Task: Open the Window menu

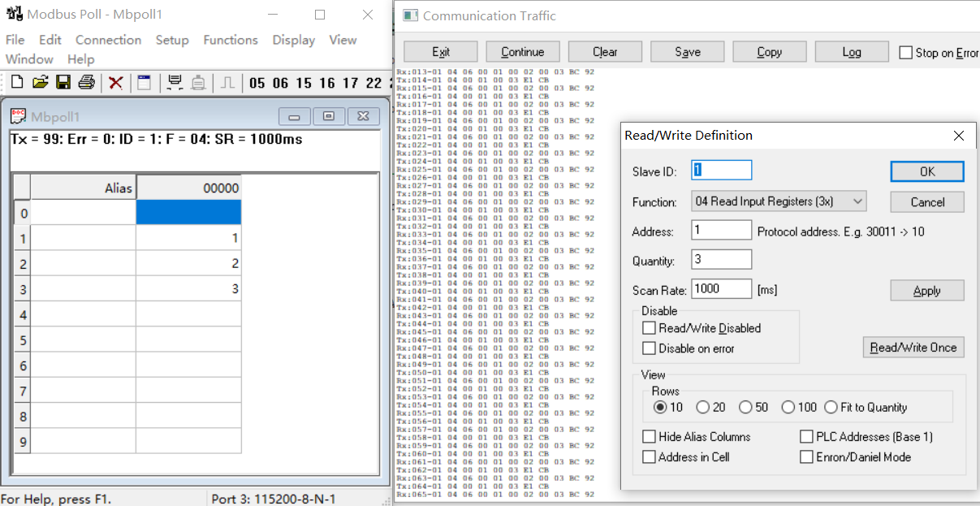Action: (x=29, y=59)
